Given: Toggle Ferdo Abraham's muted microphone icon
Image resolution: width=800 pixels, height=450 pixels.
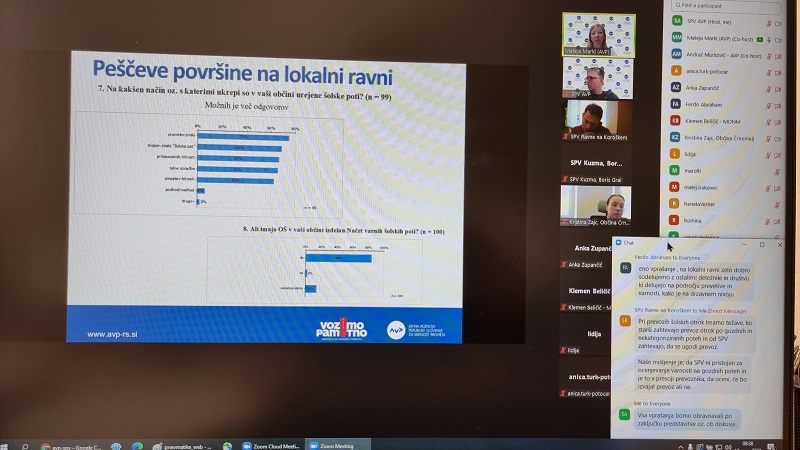Looking at the screenshot, I should click(768, 103).
